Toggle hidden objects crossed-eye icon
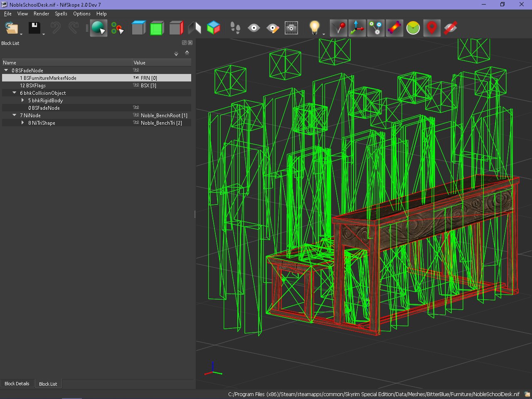The image size is (532, 399). click(x=451, y=28)
